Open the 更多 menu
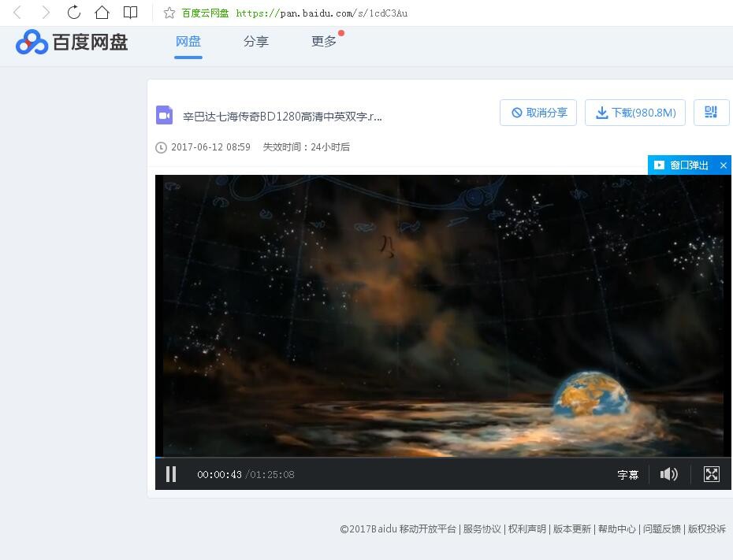 (x=324, y=42)
